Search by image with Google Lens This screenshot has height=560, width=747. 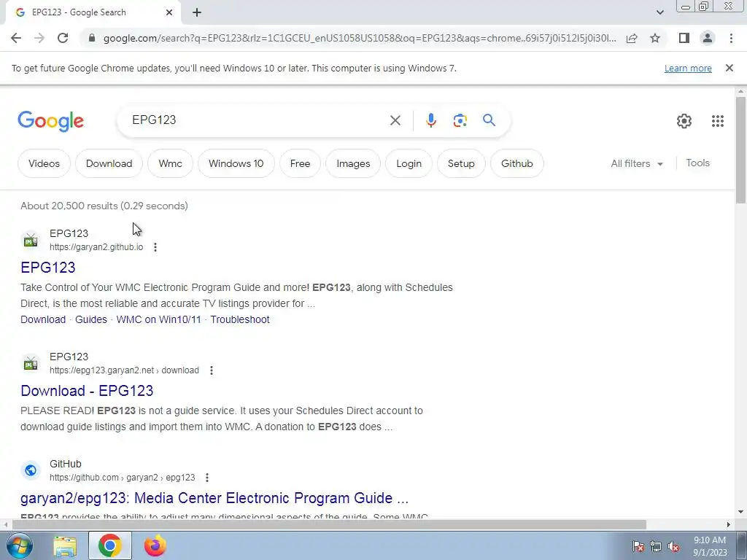tap(460, 120)
